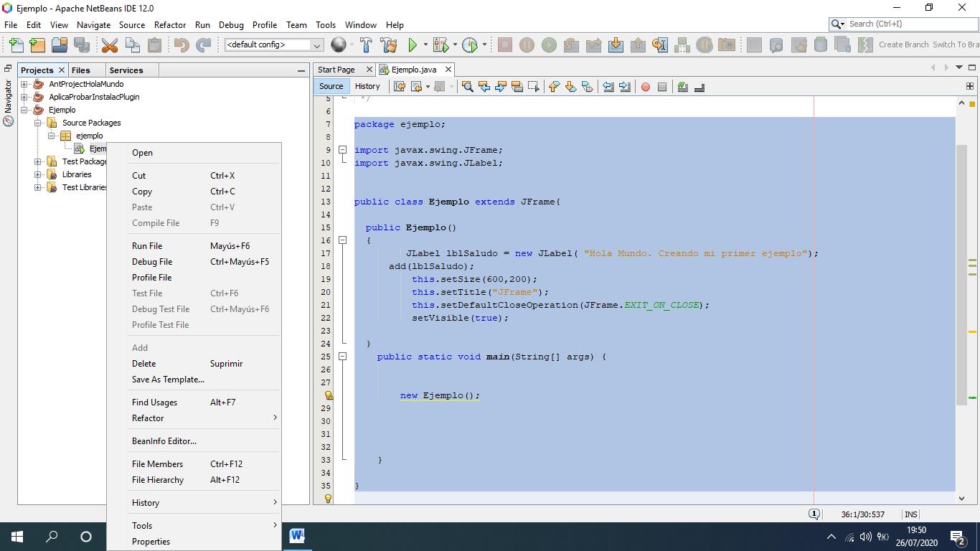The height and width of the screenshot is (551, 980).
Task: Toggle the Source view button
Action: [x=331, y=86]
